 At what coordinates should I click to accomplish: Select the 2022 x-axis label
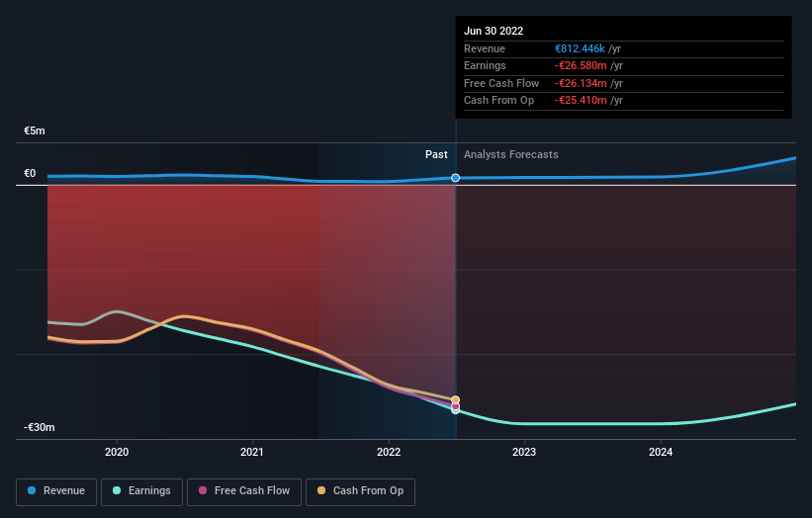click(389, 452)
